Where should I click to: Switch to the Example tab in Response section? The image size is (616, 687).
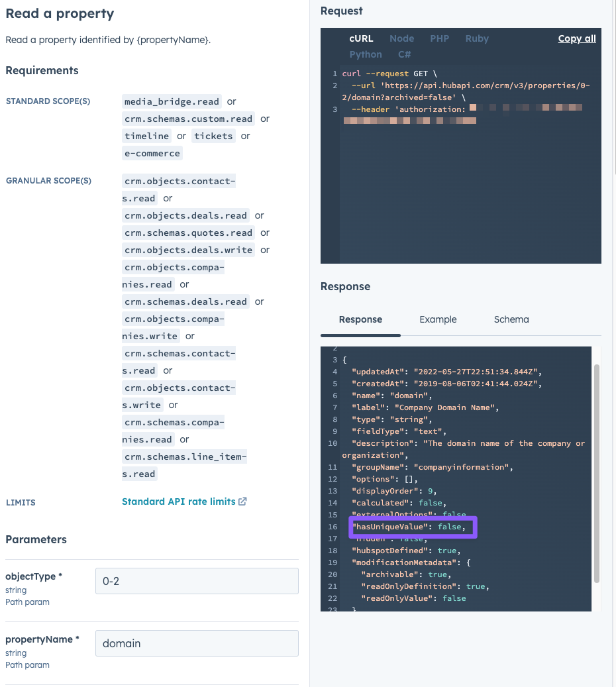click(x=437, y=319)
